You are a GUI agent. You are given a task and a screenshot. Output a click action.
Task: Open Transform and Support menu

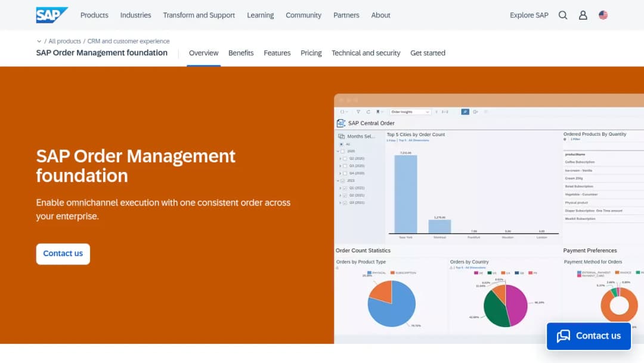(199, 15)
